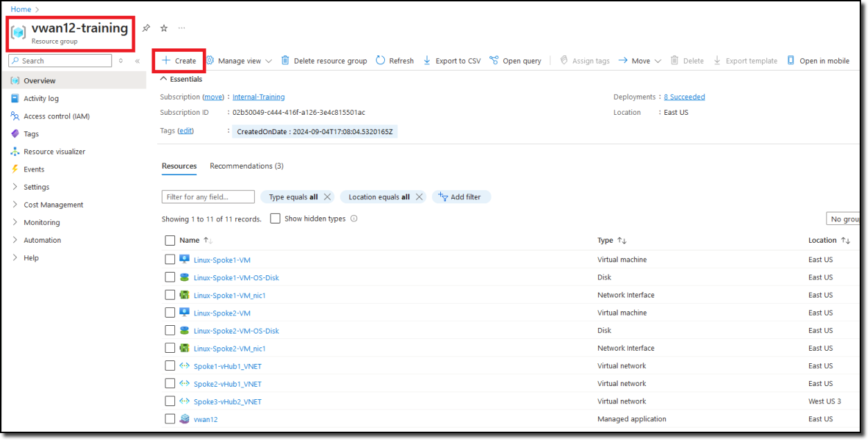
Task: Click the Linux-Spoke1-VM-OS-Disk disk icon
Action: (x=184, y=277)
